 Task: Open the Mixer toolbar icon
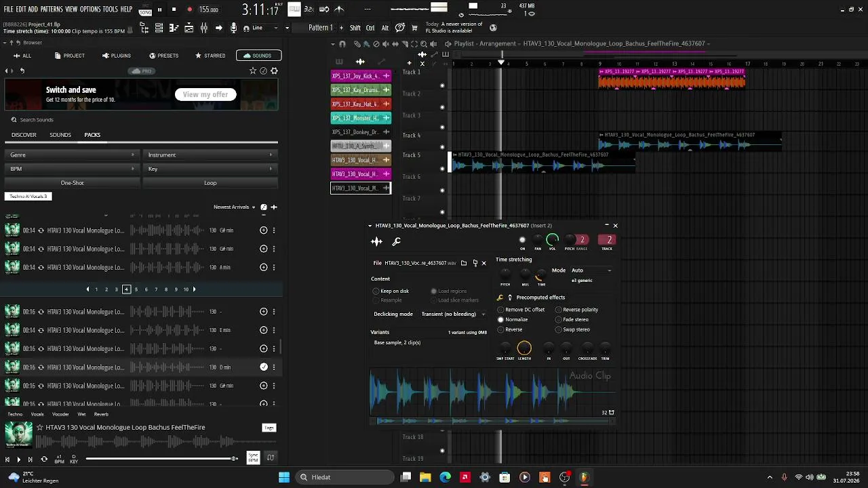[x=203, y=28]
